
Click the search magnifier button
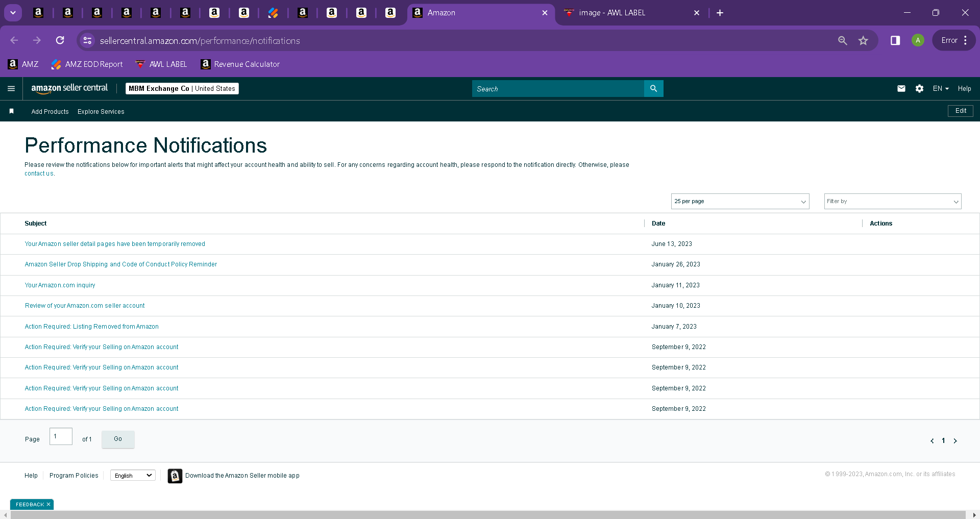pos(654,89)
